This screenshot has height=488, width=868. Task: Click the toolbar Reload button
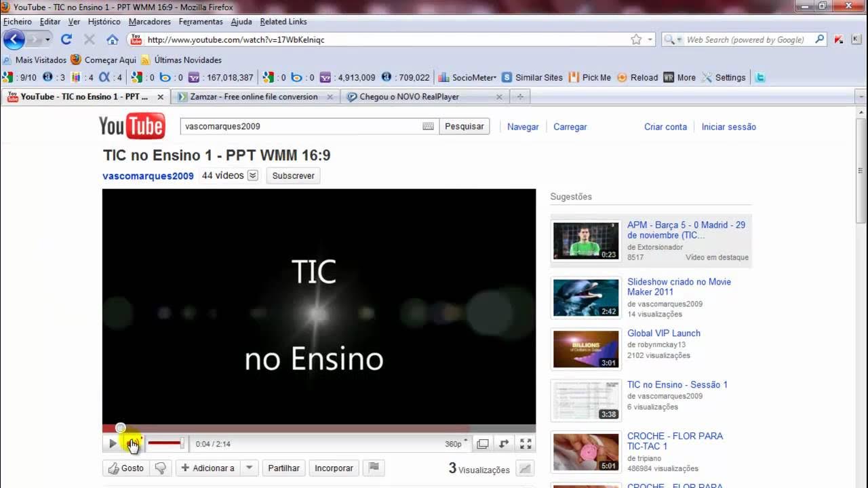637,77
